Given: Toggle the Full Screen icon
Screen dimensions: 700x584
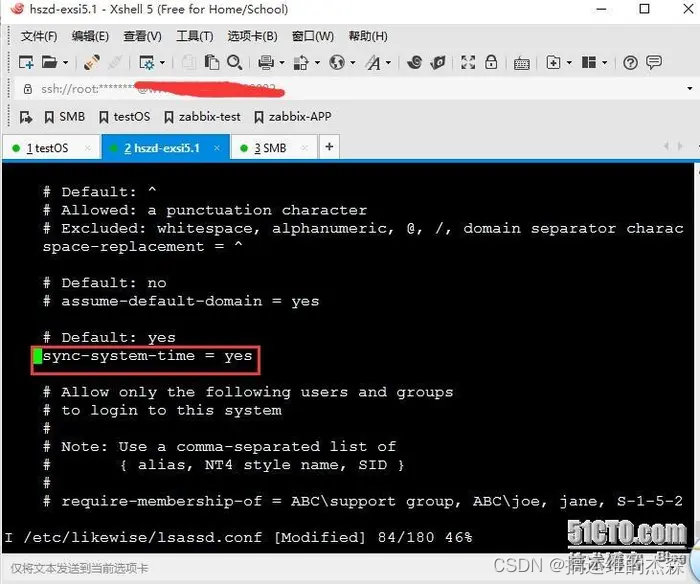Looking at the screenshot, I should point(468,62).
